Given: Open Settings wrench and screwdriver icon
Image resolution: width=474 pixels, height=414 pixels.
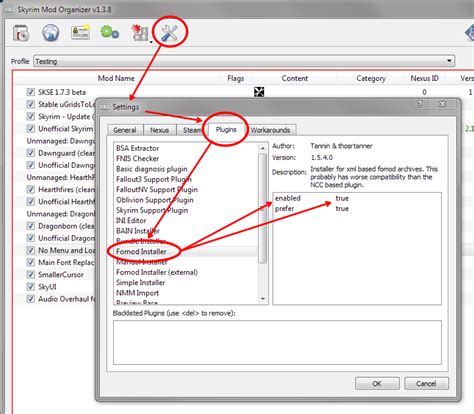Looking at the screenshot, I should [169, 33].
